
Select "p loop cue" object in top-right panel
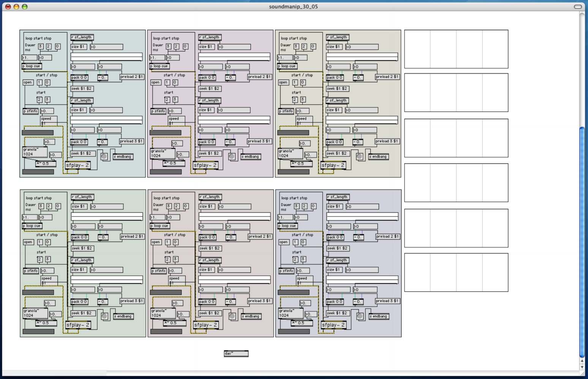(x=287, y=66)
